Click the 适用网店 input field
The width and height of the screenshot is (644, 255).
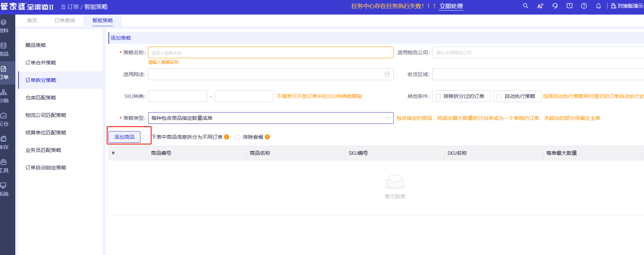click(271, 74)
